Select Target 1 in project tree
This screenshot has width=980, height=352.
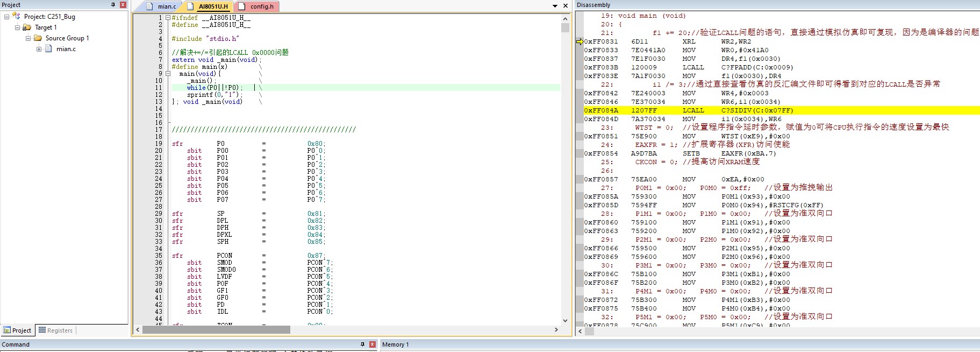(46, 27)
